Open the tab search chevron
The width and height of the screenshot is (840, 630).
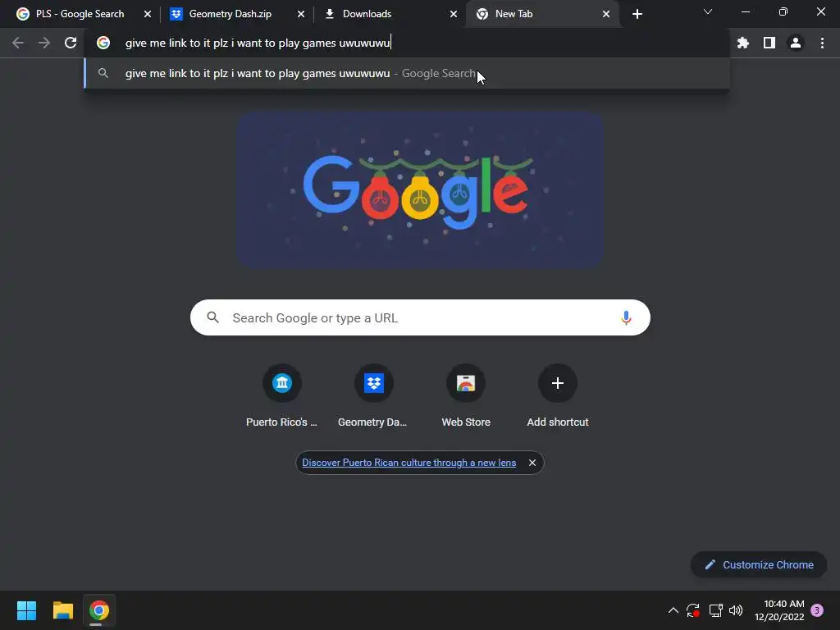pyautogui.click(x=708, y=11)
